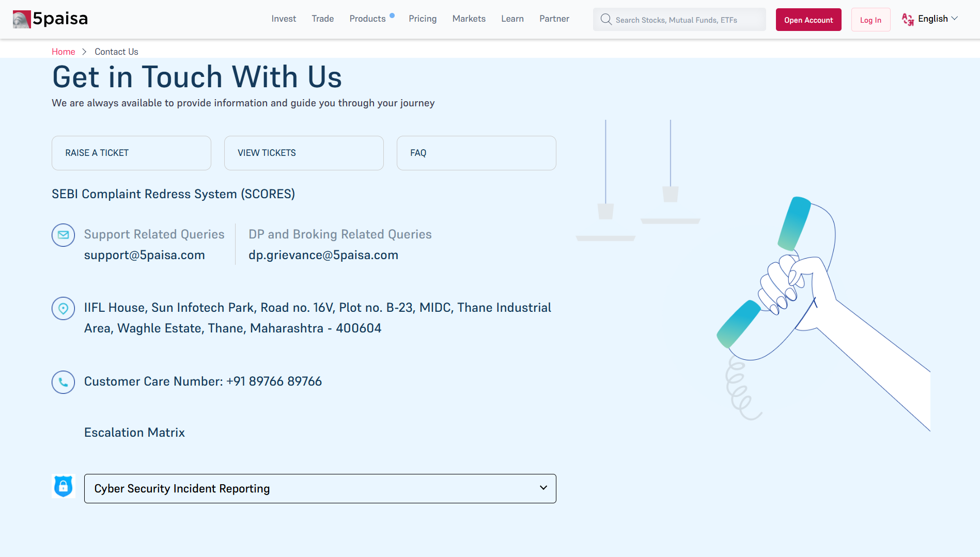Open the Products menu
The height and width of the screenshot is (557, 980).
click(x=367, y=19)
